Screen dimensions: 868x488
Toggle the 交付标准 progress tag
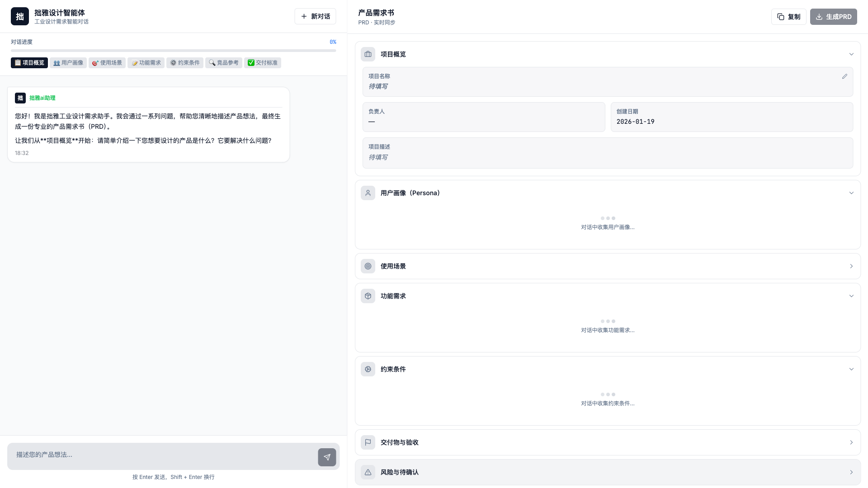coord(262,62)
